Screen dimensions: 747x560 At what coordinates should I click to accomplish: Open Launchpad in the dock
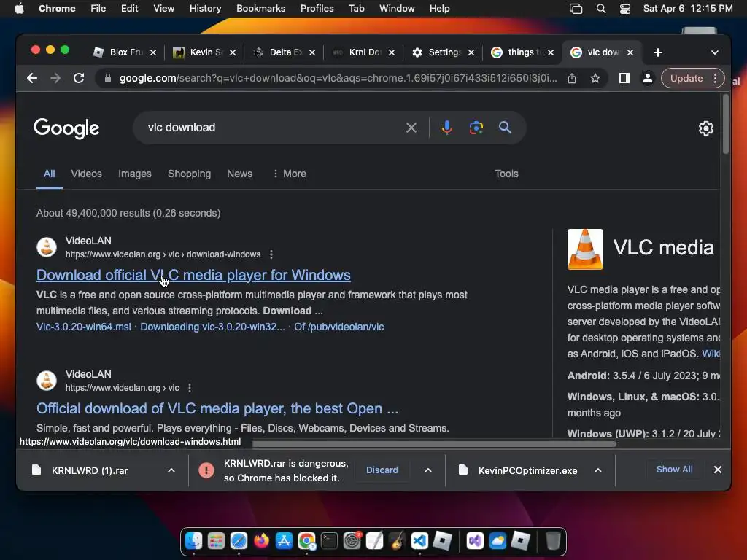pos(216,541)
